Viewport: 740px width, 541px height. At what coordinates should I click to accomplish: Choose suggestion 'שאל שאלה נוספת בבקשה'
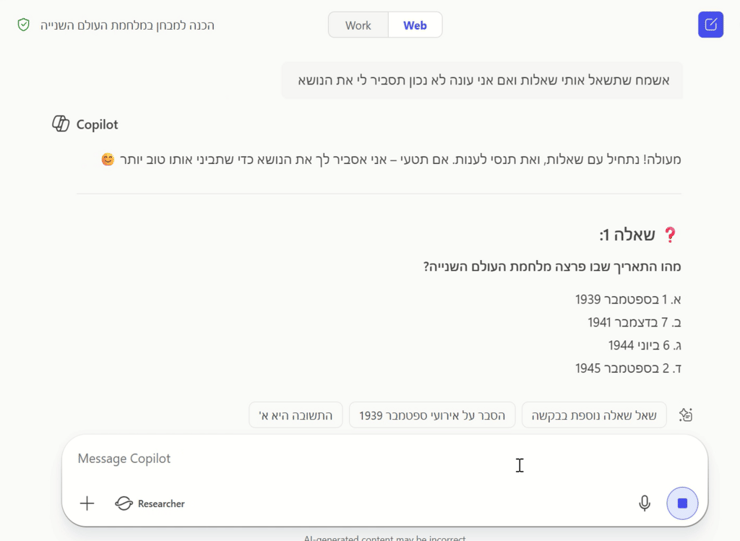coord(594,415)
